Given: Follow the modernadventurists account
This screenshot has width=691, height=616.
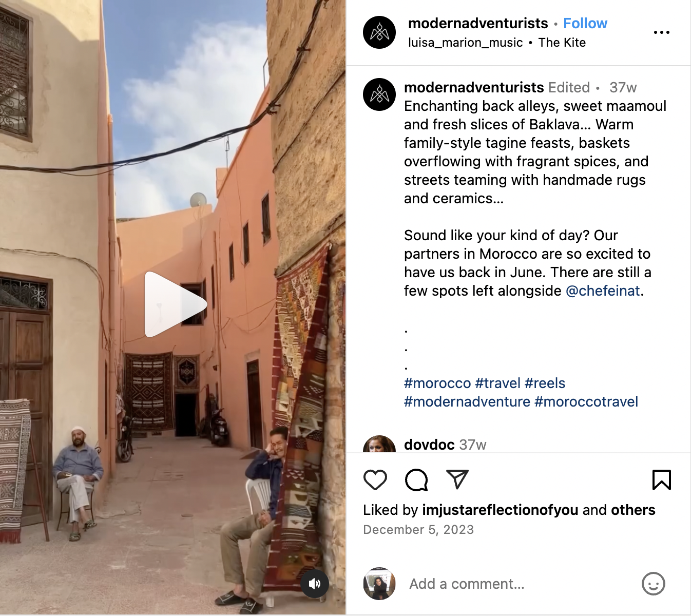Looking at the screenshot, I should [585, 24].
